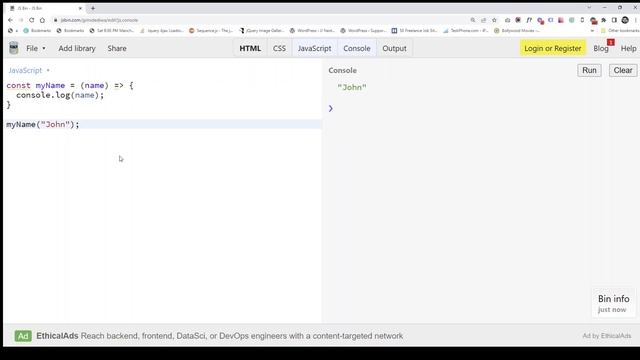Click the EthicalAds advertisement text

click(x=220, y=336)
